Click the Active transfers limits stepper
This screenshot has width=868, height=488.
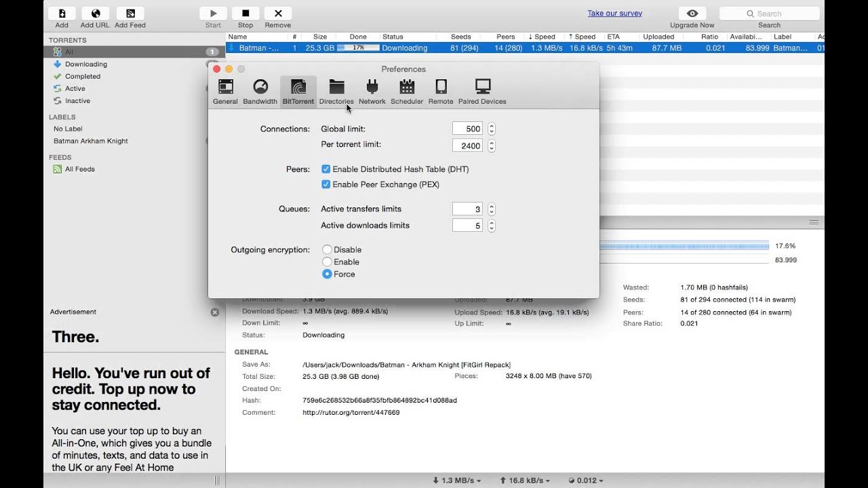click(492, 209)
